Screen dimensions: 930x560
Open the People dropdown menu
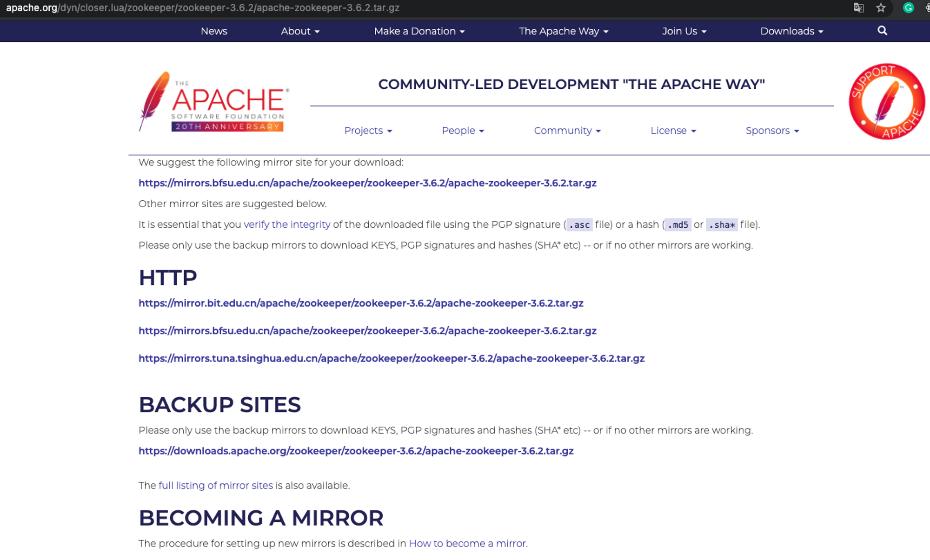[463, 131]
